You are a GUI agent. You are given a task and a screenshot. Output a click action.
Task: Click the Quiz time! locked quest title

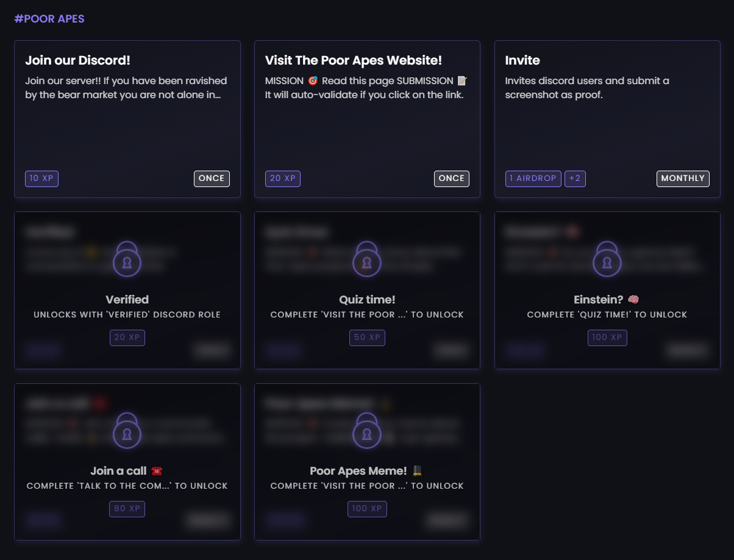(x=367, y=300)
